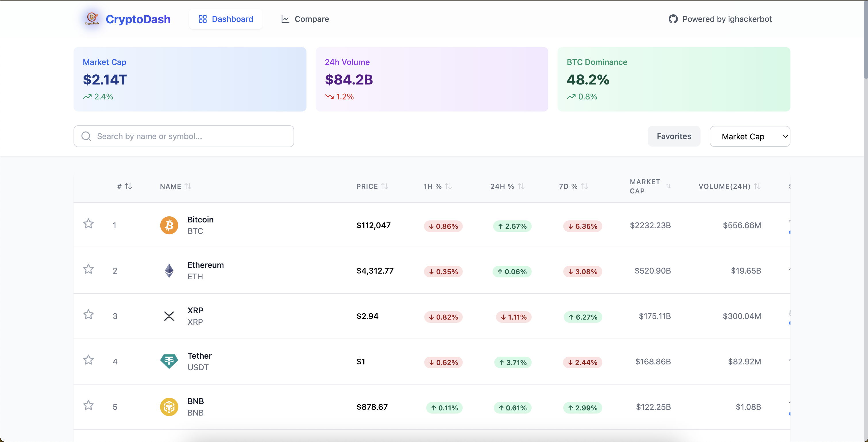The width and height of the screenshot is (868, 442).
Task: Click the Ethereum coin logo
Action: pyautogui.click(x=169, y=270)
